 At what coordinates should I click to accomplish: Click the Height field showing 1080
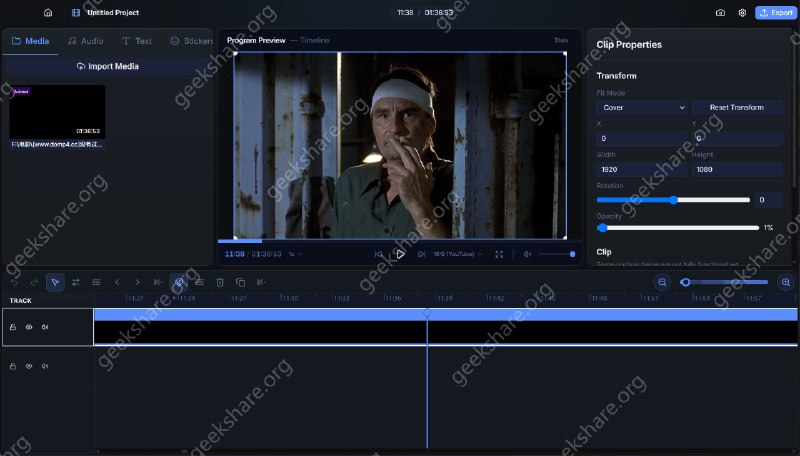coord(737,169)
